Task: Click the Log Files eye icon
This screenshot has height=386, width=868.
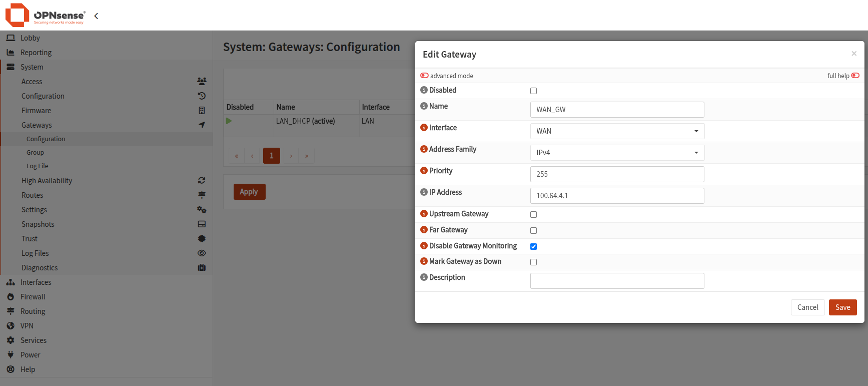Action: pyautogui.click(x=202, y=253)
